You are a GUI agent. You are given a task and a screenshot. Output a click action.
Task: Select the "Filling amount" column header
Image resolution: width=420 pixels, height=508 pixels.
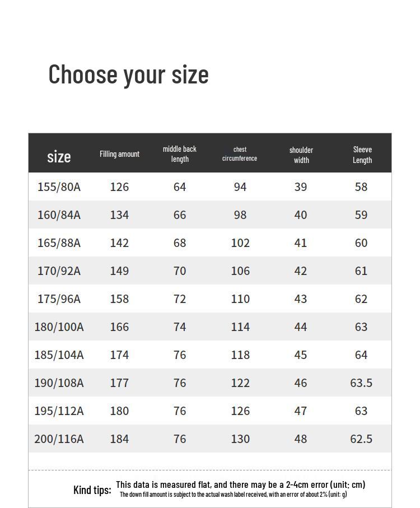click(x=119, y=154)
